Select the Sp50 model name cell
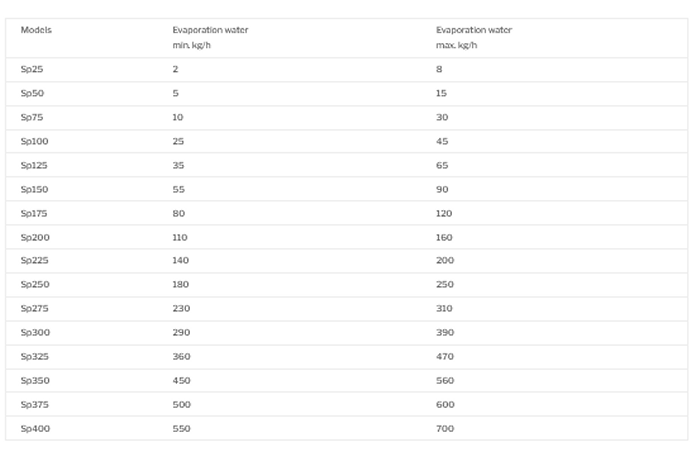The width and height of the screenshot is (700, 457). 31,93
